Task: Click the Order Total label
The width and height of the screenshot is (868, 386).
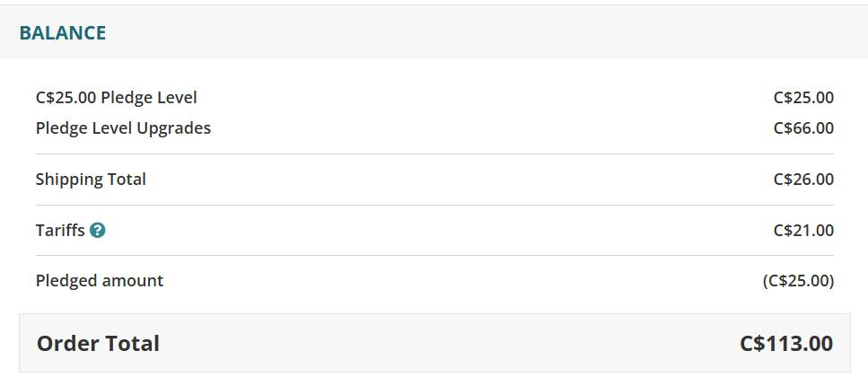Action: pyautogui.click(x=98, y=343)
